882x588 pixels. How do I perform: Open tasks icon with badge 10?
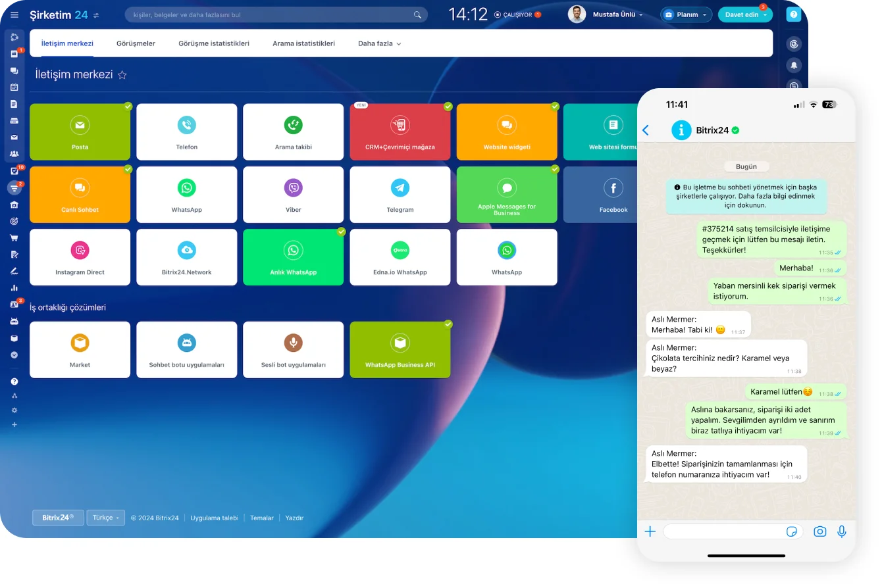[x=14, y=171]
